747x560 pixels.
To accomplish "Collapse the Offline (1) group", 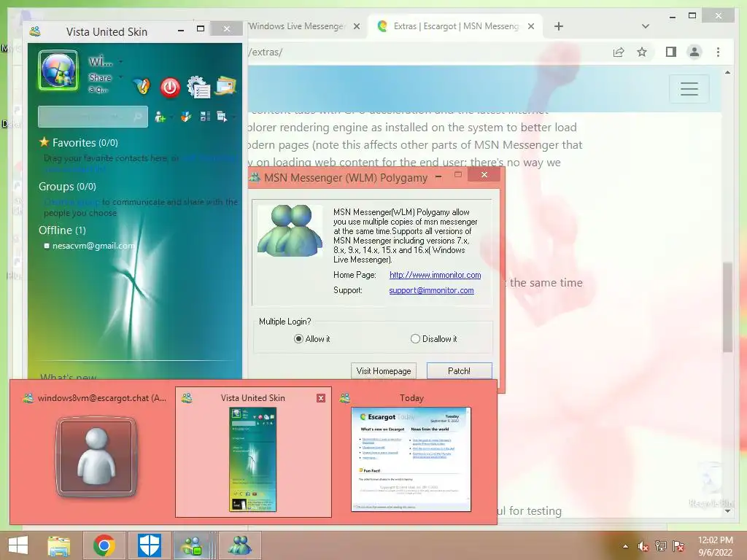I will [62, 230].
